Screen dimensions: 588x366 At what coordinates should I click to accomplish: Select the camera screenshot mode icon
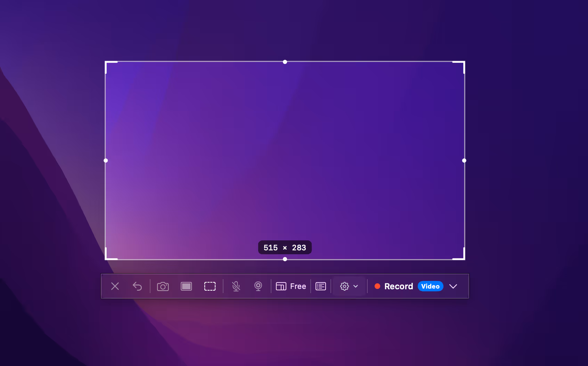tap(163, 286)
